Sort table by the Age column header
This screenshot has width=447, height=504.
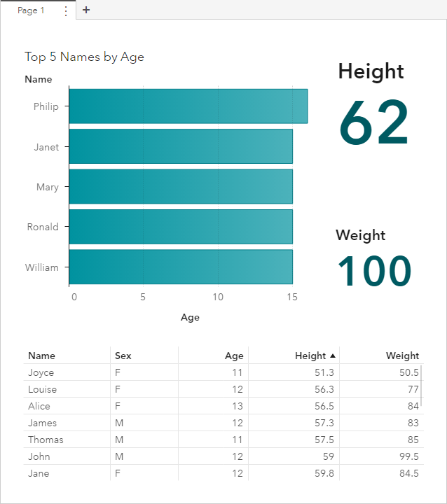pyautogui.click(x=234, y=356)
